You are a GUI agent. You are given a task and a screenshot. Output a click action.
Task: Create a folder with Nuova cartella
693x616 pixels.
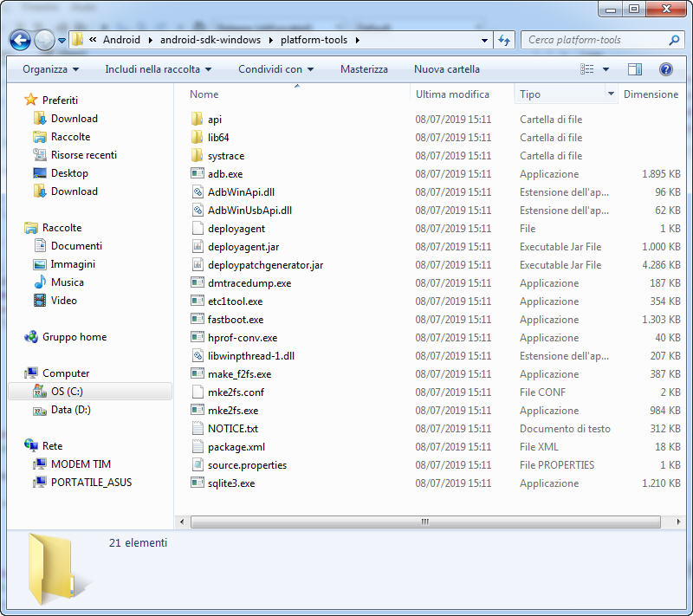(446, 69)
